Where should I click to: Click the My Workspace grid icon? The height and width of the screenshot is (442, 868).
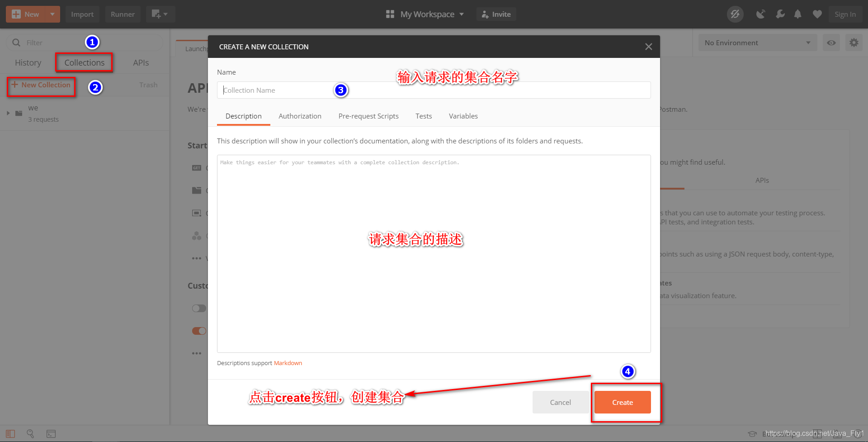click(x=390, y=14)
